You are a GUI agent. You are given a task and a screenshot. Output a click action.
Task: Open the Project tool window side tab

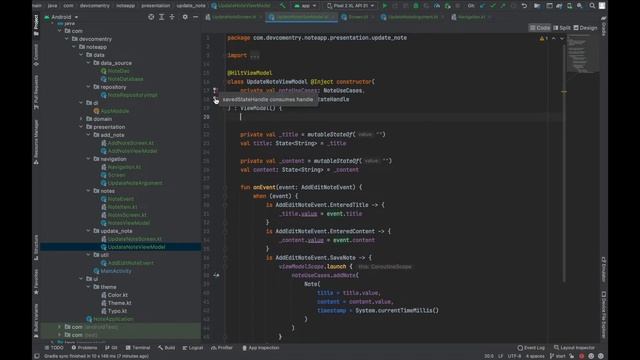pos(36,24)
